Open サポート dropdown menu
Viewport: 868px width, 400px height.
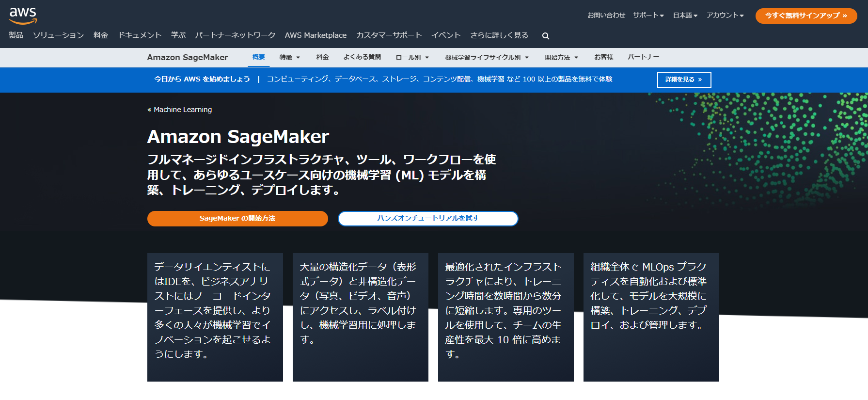tap(648, 16)
